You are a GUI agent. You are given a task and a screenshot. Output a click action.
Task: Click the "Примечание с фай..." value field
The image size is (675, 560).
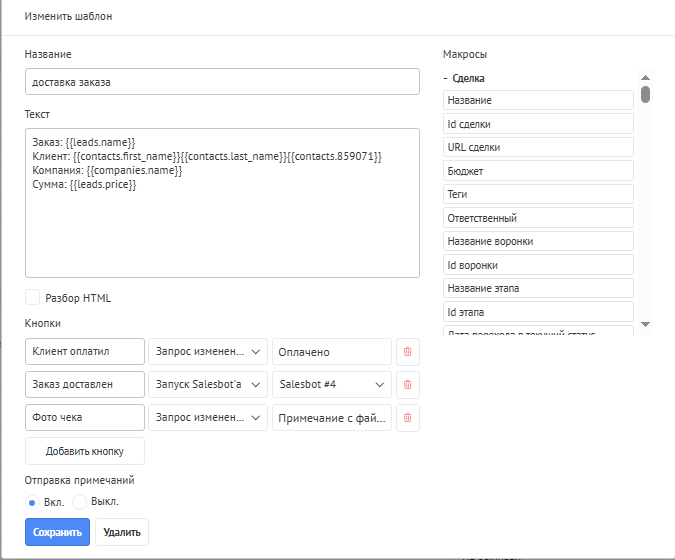[x=332, y=418]
